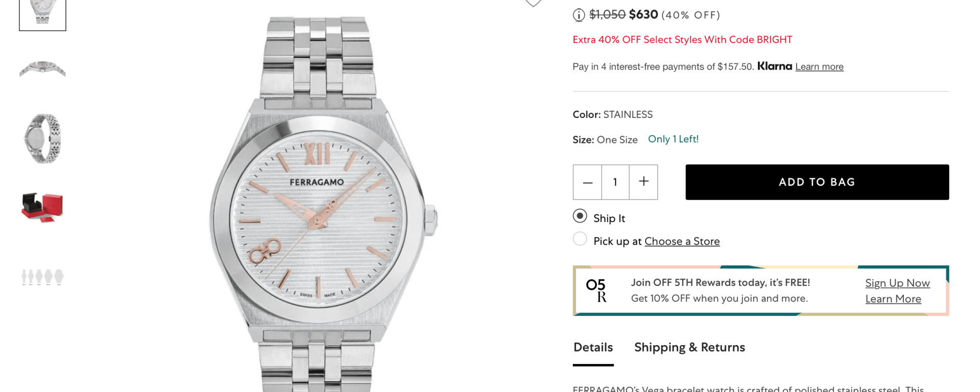Click the wishlist heart icon
The image size is (980, 392).
[x=533, y=3]
